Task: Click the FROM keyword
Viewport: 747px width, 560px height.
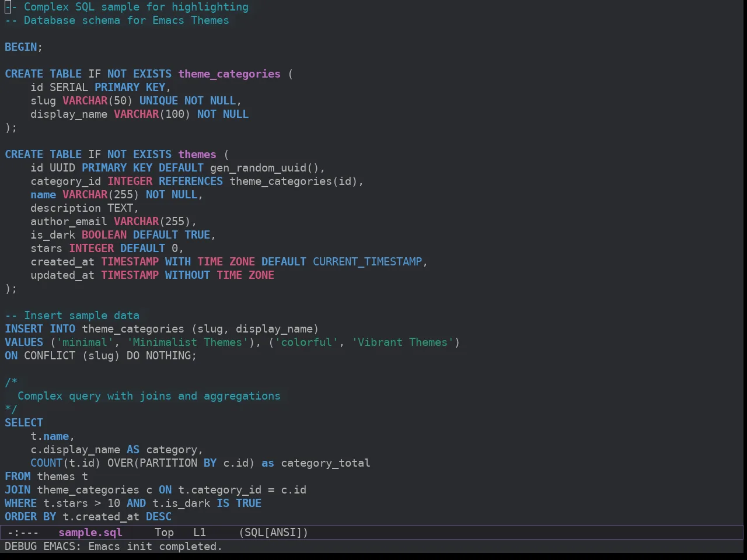Action: 18,477
